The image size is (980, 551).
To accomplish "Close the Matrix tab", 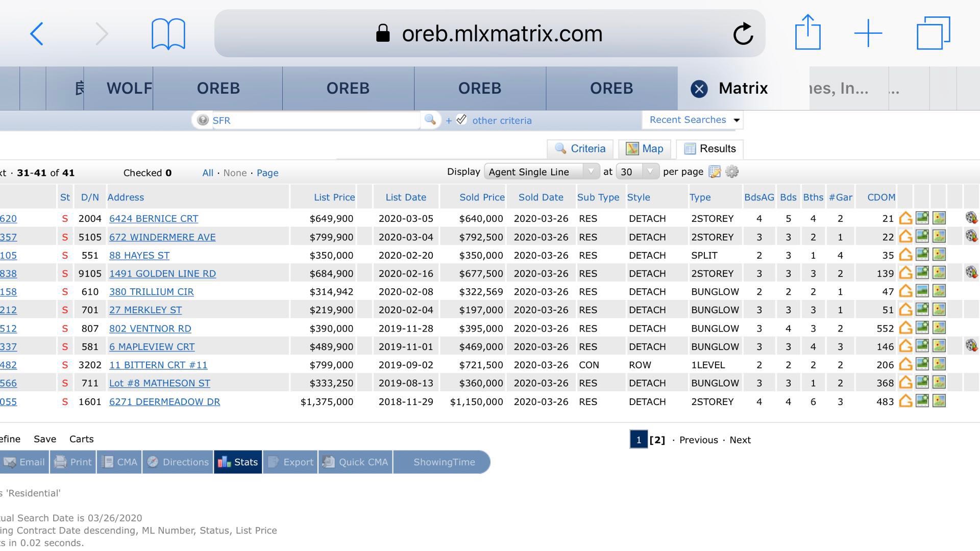I will pyautogui.click(x=699, y=89).
